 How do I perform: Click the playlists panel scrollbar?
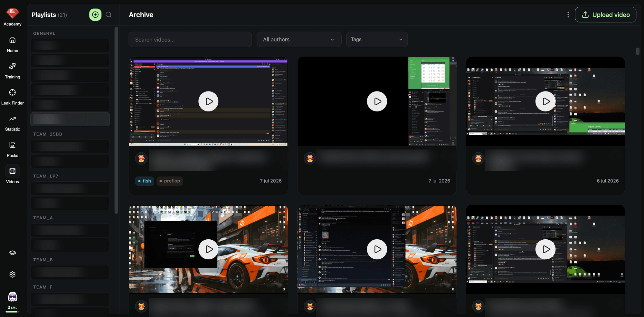pos(116,120)
